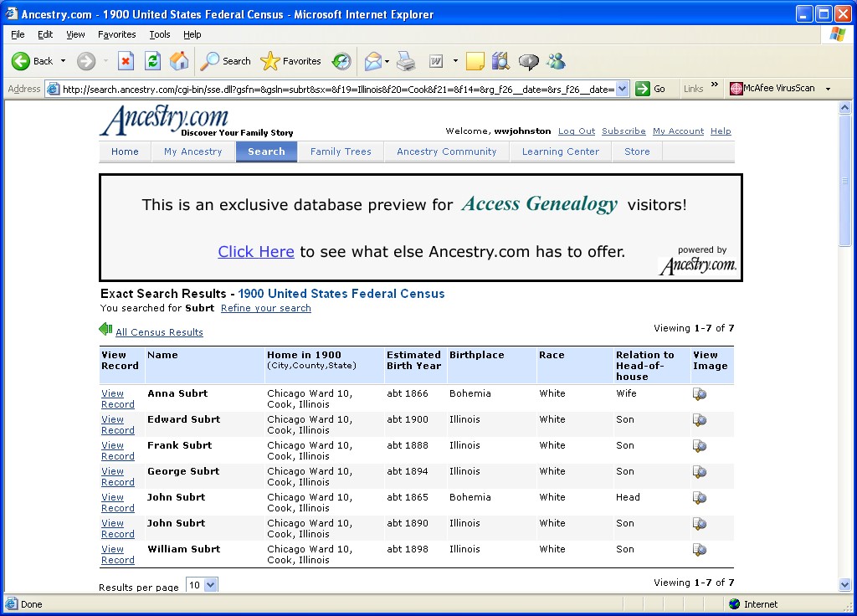
Task: Open View Record link for William Subrt
Action: (x=117, y=555)
